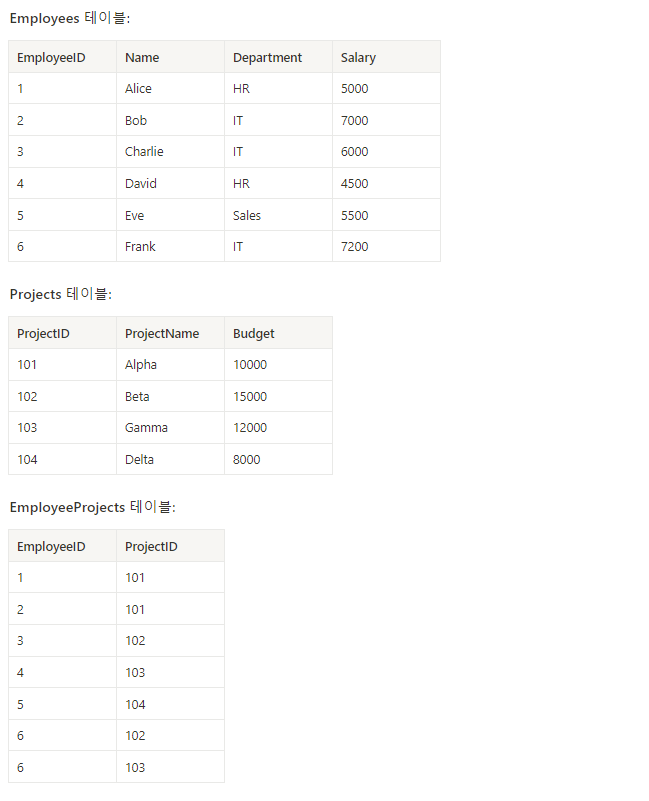This screenshot has height=801, width=649.
Task: Click the Budget header cell
Action: pyautogui.click(x=278, y=333)
